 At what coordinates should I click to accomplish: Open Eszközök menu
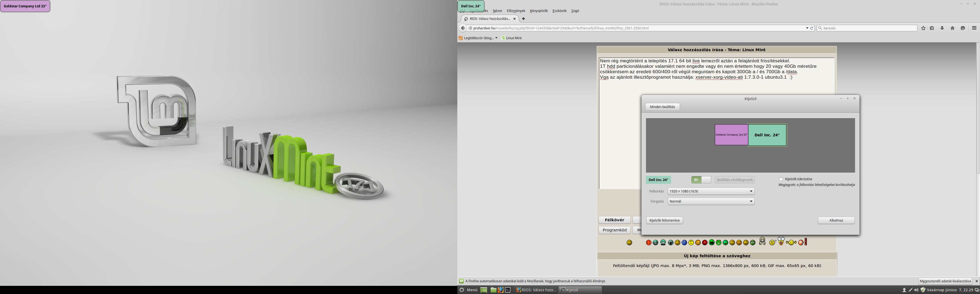[560, 11]
